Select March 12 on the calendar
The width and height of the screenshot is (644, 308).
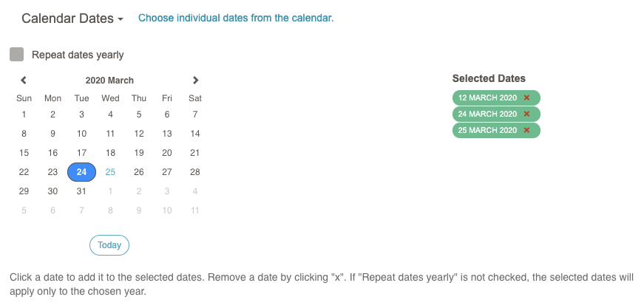pyautogui.click(x=139, y=133)
